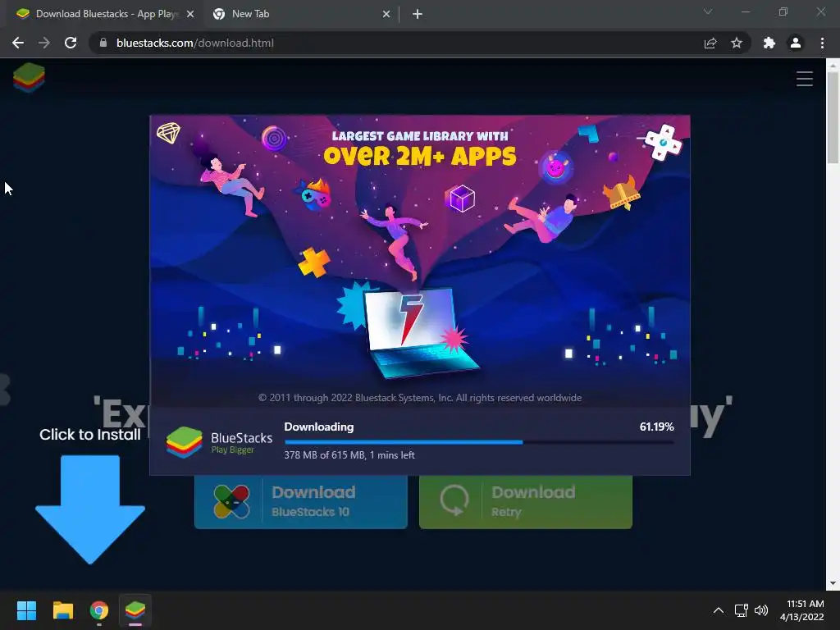
Task: Open the volume speaker tray icon
Action: coord(760,610)
